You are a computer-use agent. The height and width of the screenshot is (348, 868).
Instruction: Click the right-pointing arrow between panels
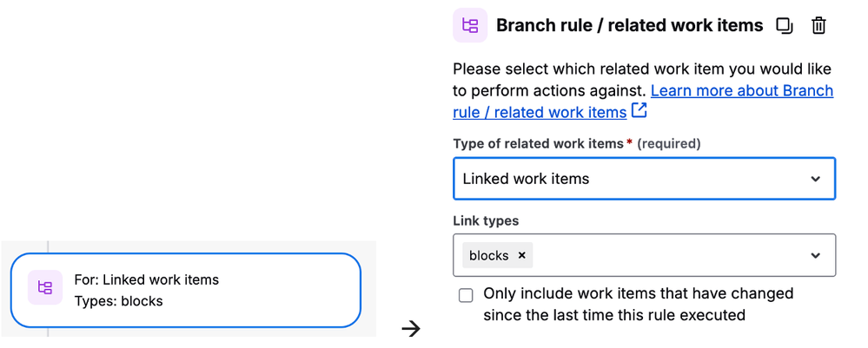click(x=411, y=329)
